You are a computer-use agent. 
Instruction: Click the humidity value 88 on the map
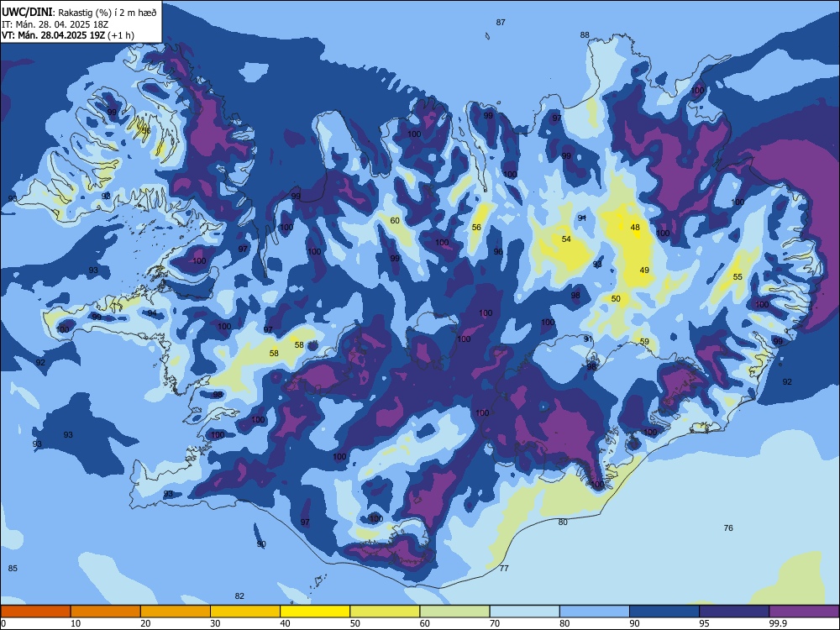coord(585,34)
